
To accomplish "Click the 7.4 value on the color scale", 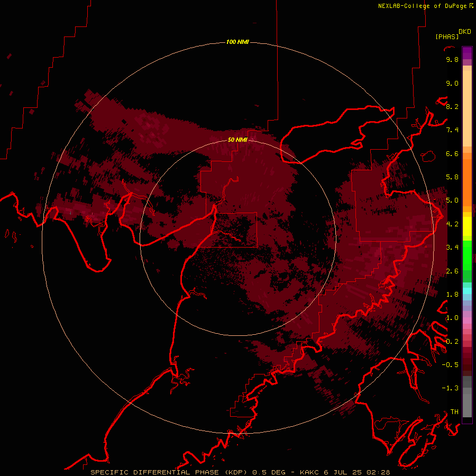I will point(452,130).
